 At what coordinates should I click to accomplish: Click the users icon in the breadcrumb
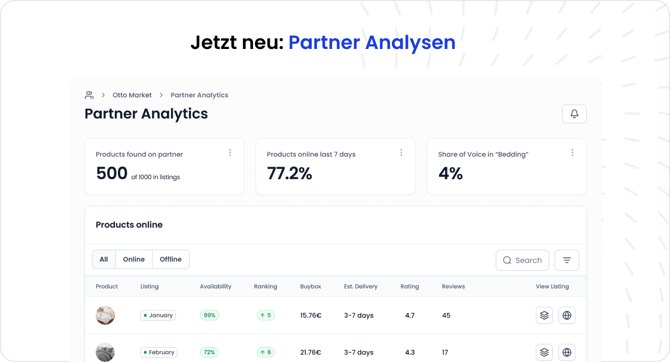(89, 95)
